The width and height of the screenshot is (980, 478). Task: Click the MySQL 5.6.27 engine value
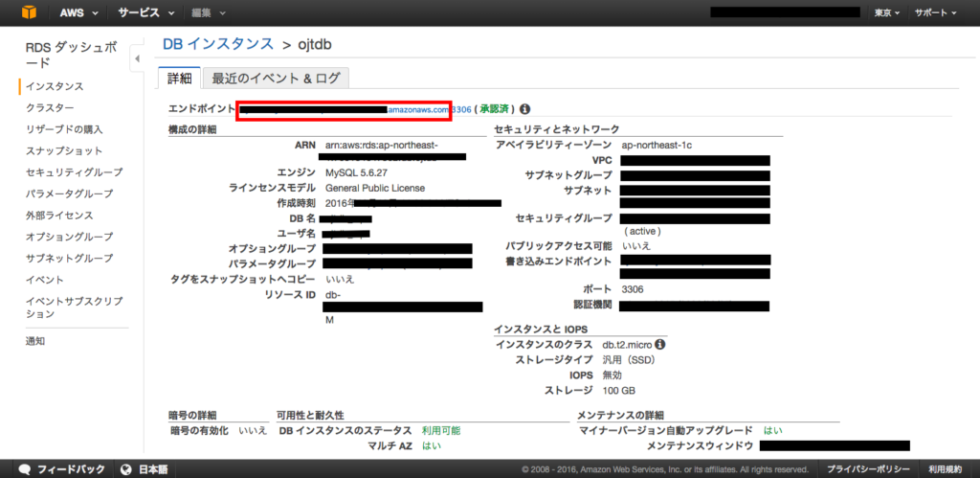[356, 171]
